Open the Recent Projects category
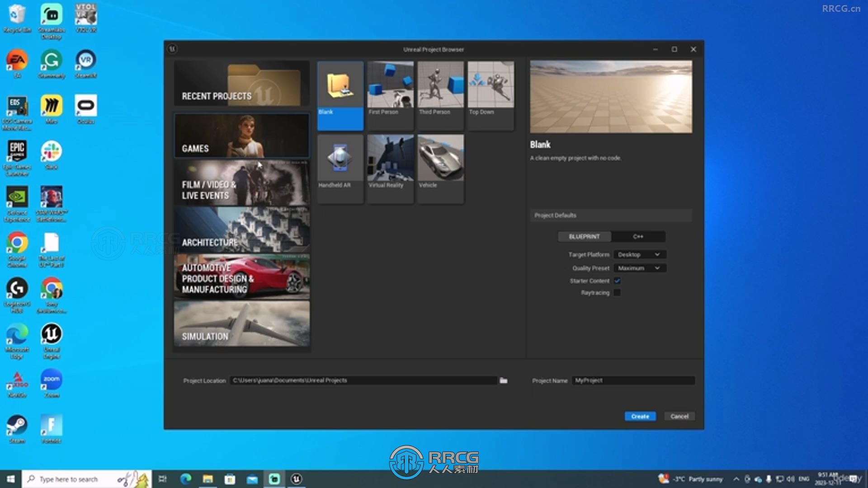Screen dimensions: 868x488 pos(242,84)
